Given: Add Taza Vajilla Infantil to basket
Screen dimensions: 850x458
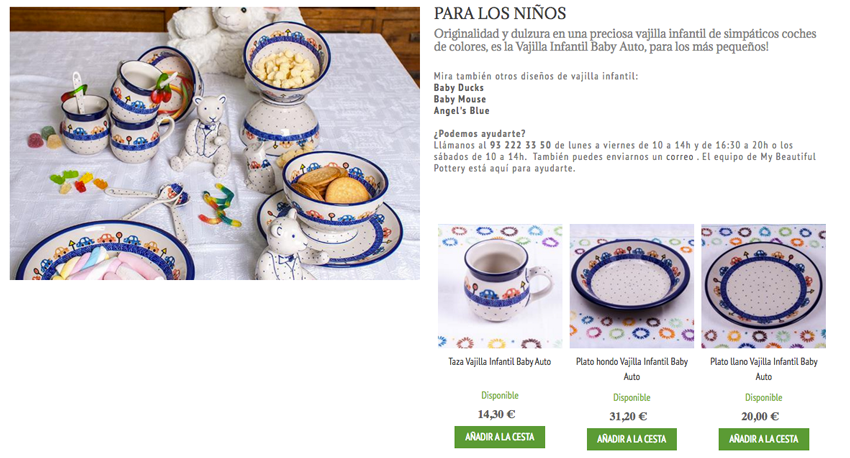Looking at the screenshot, I should coord(499,437).
